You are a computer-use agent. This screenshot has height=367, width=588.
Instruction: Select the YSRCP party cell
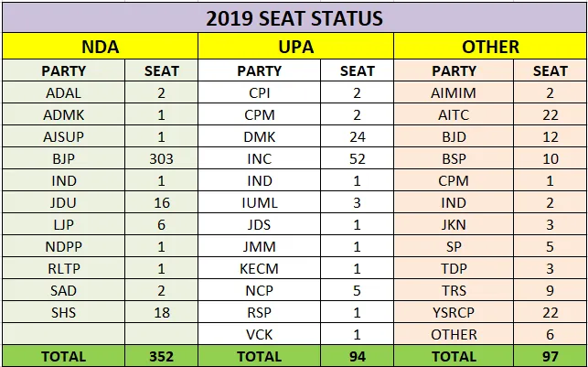(454, 312)
